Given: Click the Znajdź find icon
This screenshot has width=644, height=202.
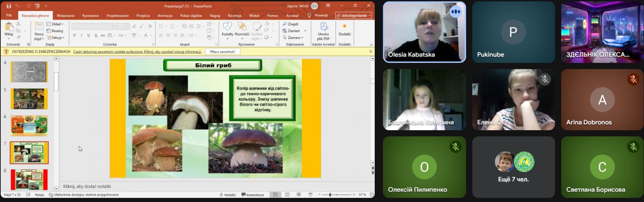Looking at the screenshot, I should pyautogui.click(x=285, y=24).
